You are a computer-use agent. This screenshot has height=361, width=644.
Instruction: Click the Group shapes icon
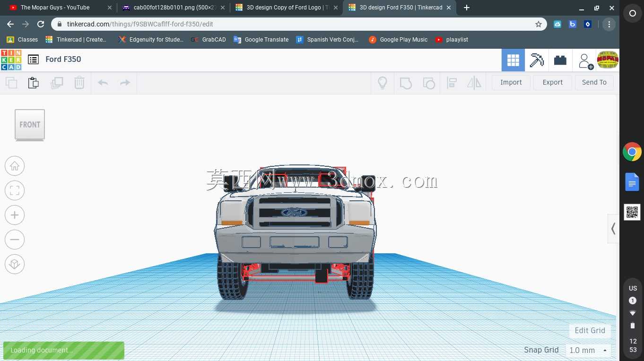click(x=406, y=83)
